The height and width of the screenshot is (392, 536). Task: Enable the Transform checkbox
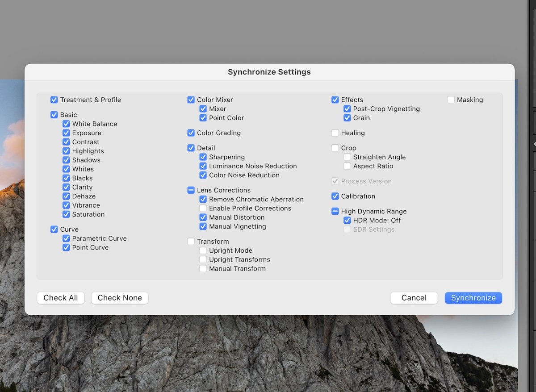(x=191, y=241)
